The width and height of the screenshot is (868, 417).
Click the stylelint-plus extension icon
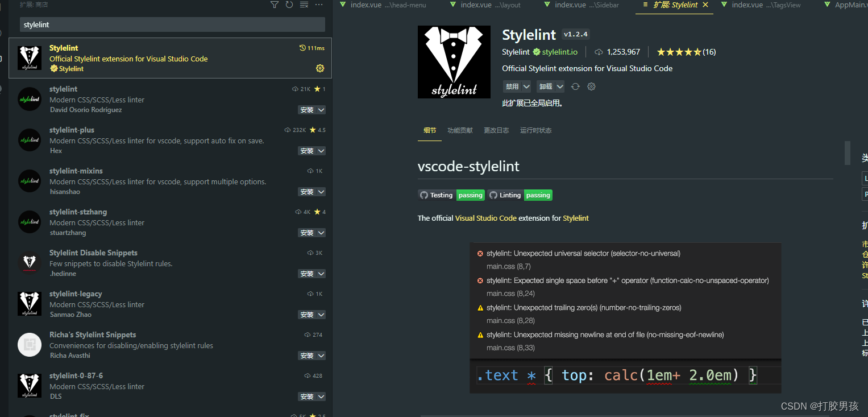coord(30,140)
